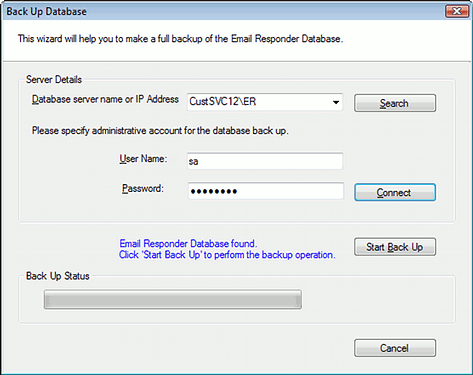473x375 pixels.
Task: Focus the Password input field
Action: coord(266,191)
